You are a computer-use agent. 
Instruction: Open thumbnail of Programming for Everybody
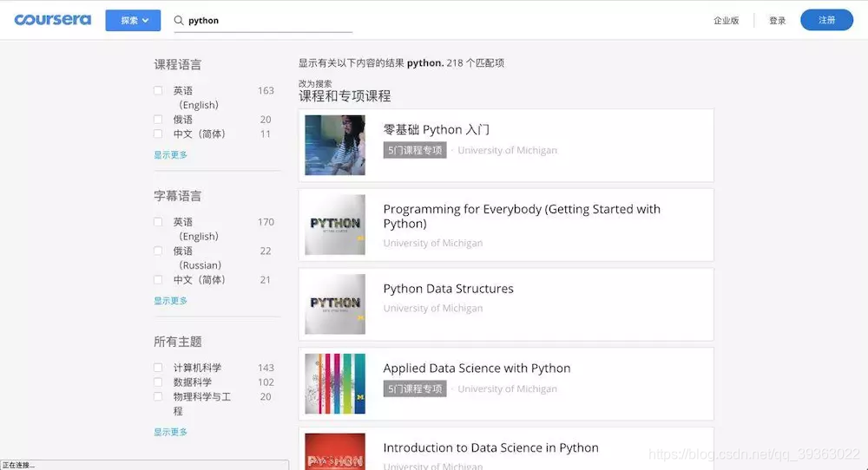[335, 225]
